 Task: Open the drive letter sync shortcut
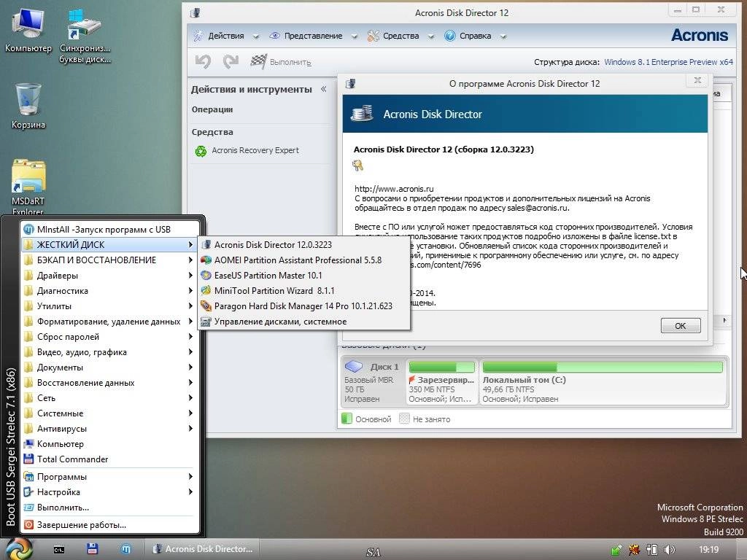tap(85, 36)
